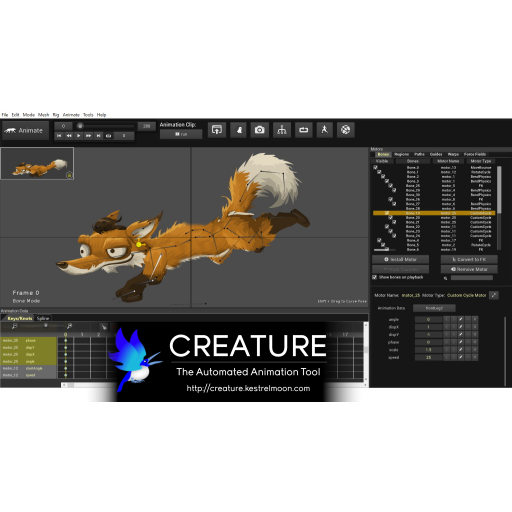512x512 pixels.
Task: Open the Animation Data frontLeg2 dropdown
Action: (x=434, y=308)
